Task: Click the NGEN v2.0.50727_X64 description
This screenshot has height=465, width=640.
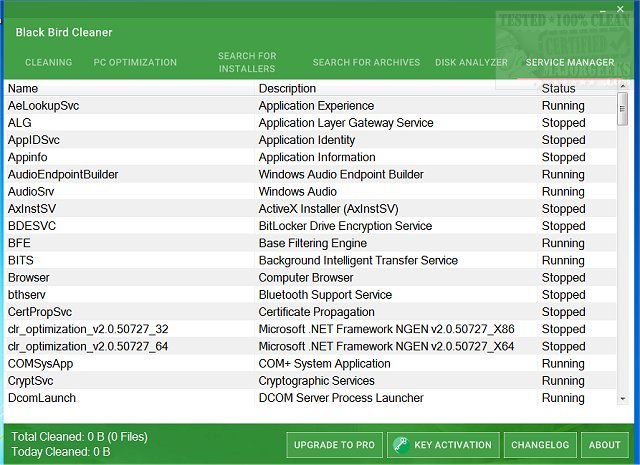Action: pyautogui.click(x=387, y=346)
